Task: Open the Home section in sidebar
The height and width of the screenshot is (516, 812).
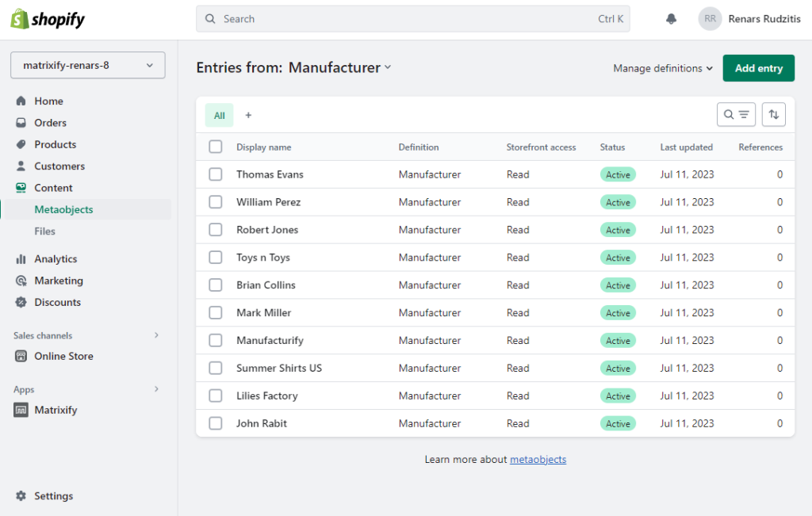Action: tap(48, 101)
